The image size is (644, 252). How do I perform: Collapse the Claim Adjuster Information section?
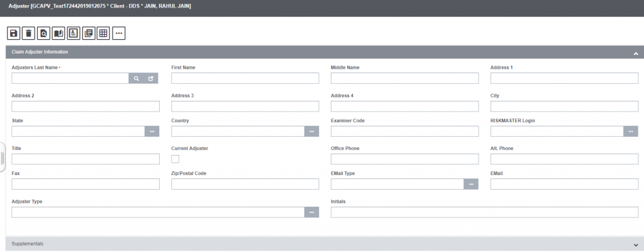coord(636,54)
